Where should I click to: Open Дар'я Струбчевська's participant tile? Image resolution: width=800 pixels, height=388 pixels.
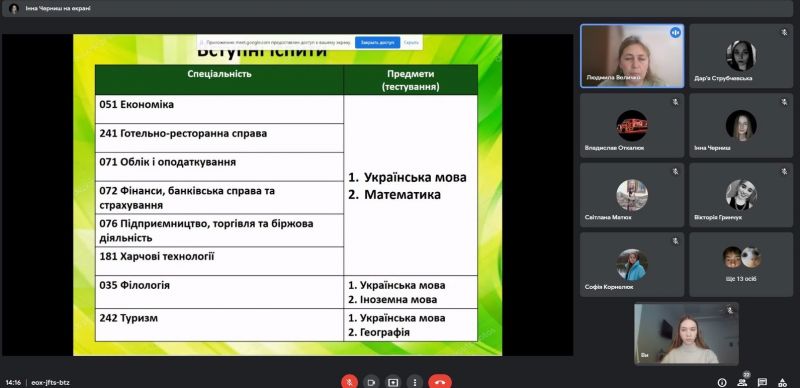(741, 56)
